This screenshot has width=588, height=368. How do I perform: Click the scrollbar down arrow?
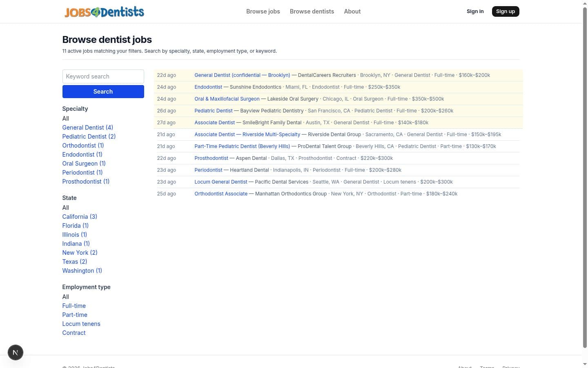click(x=585, y=364)
